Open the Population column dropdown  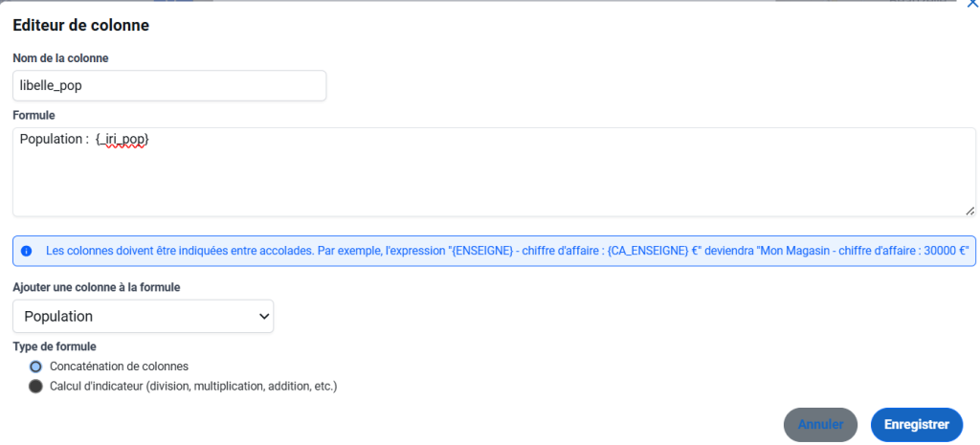[144, 316]
